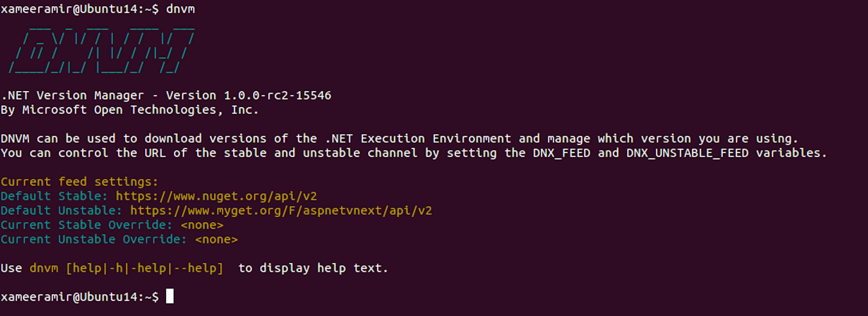Click the 'Current Stable Override:' label
868x316 pixels.
[x=87, y=225]
